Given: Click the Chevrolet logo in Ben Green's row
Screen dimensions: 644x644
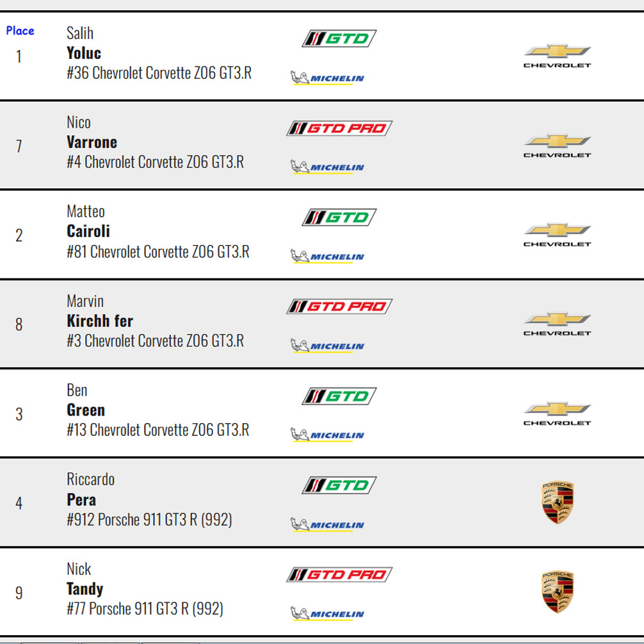Looking at the screenshot, I should coord(557,413).
